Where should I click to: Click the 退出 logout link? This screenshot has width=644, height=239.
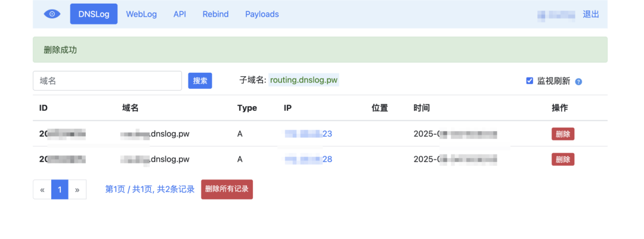[590, 14]
